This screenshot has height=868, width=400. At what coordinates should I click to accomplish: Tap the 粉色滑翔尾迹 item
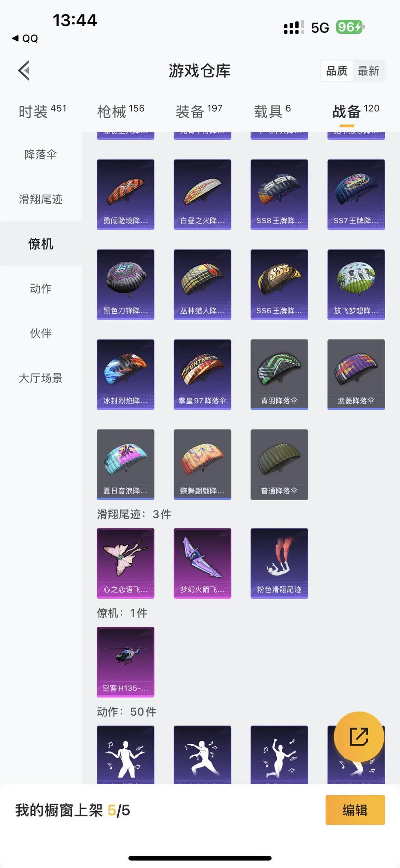coord(279,563)
